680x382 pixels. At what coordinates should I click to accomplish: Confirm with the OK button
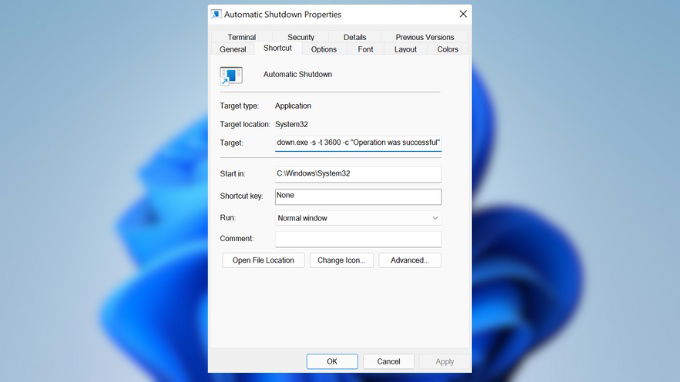click(332, 361)
